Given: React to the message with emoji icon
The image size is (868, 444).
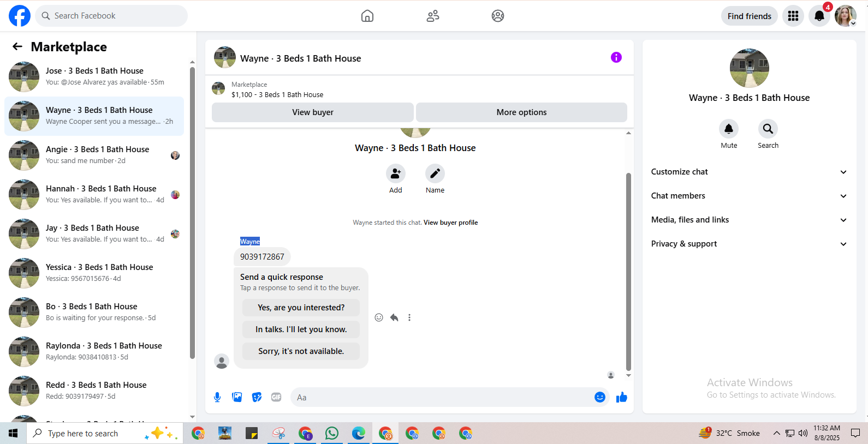Looking at the screenshot, I should [x=379, y=317].
